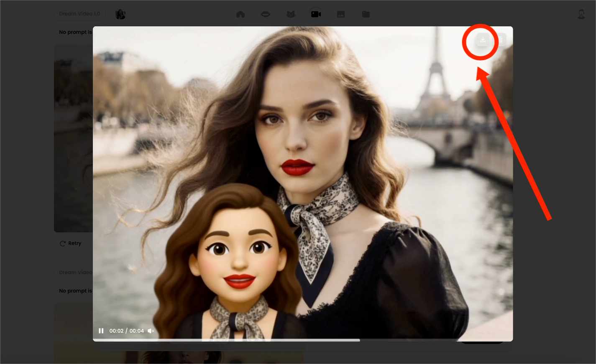
Task: Go to the home icon in top navigation
Action: 240,14
